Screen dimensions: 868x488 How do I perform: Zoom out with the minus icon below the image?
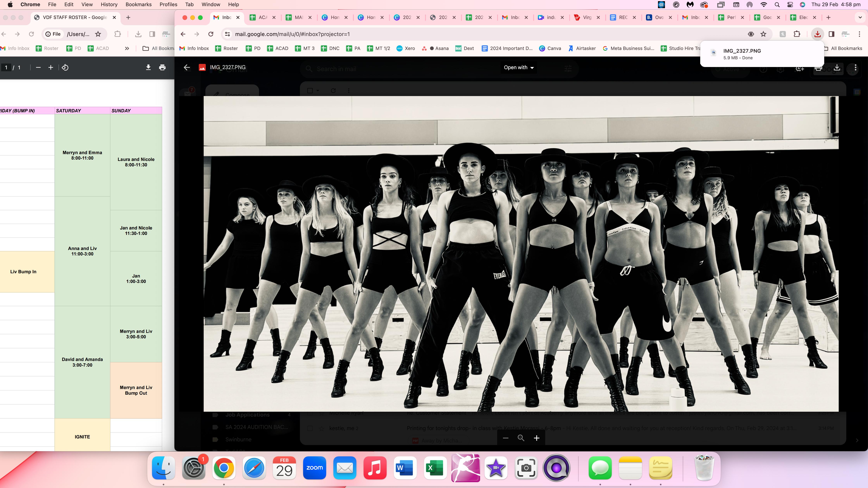505,438
